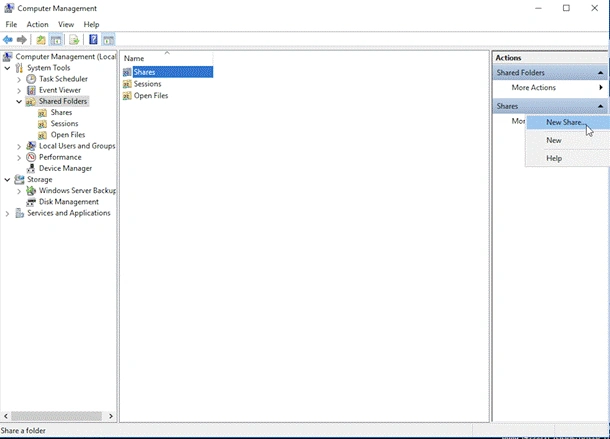610x439 pixels.
Task: Click the Services and Applications icon
Action: coord(19,213)
